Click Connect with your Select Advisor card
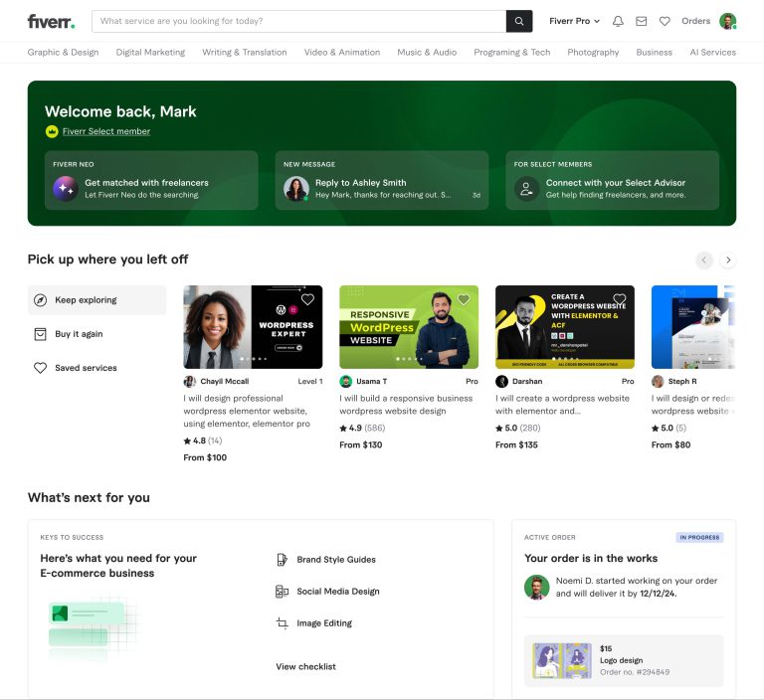 coord(612,180)
